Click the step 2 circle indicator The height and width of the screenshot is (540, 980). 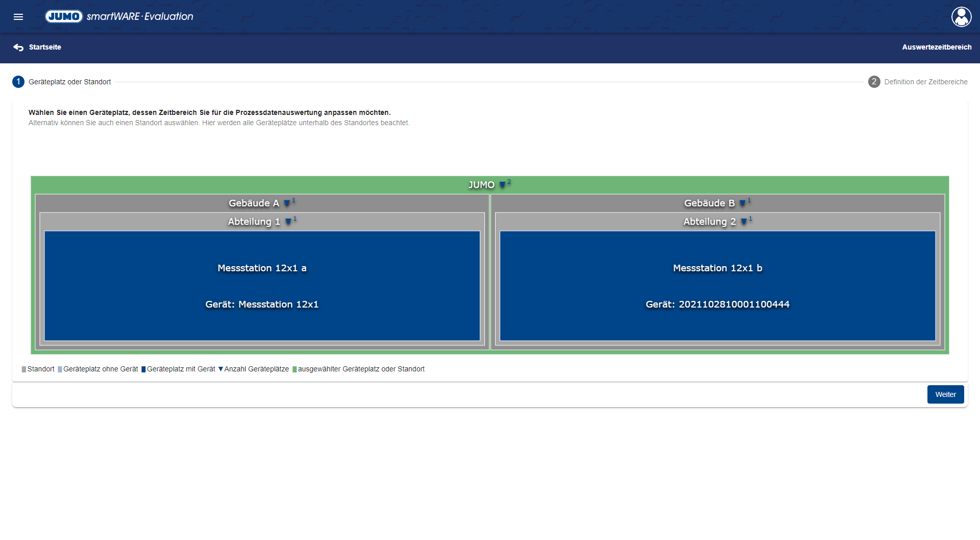click(x=874, y=82)
